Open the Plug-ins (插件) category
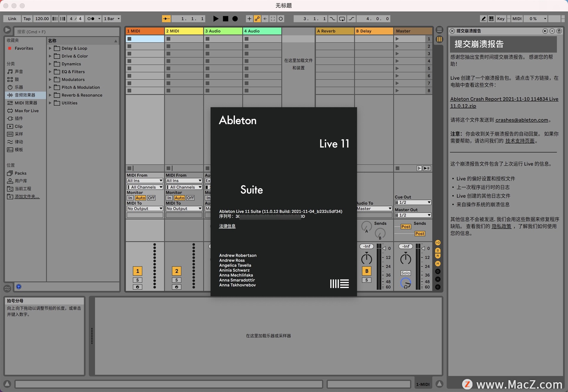The width and height of the screenshot is (568, 392). [19, 118]
